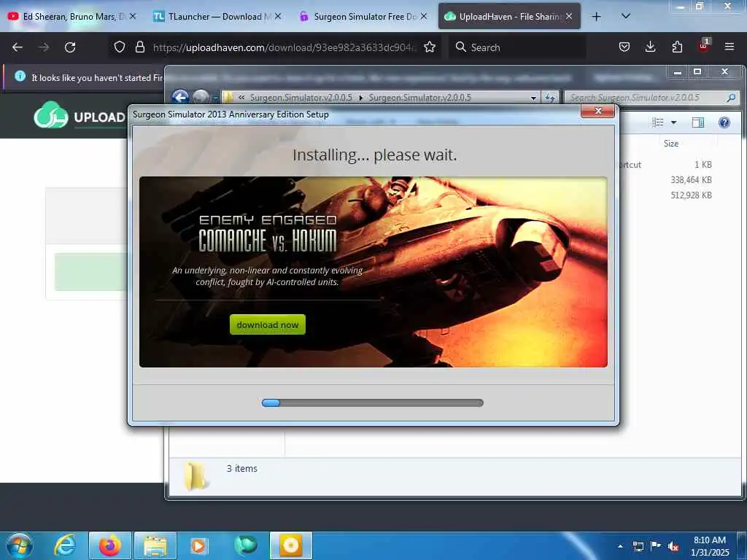
Task: Open the list all tabs dropdown
Action: 626,16
